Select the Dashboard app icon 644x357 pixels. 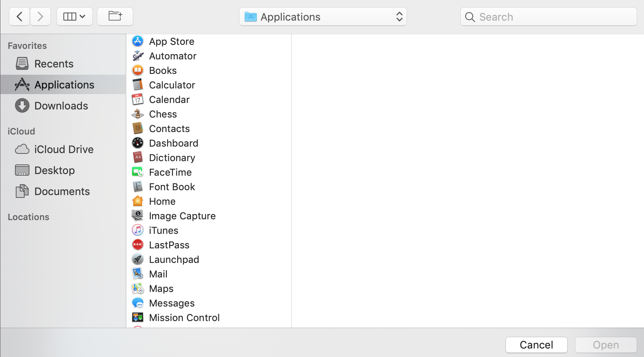point(138,143)
